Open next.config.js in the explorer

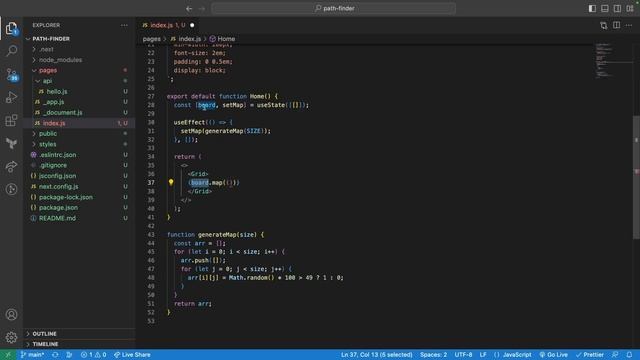click(x=80, y=187)
